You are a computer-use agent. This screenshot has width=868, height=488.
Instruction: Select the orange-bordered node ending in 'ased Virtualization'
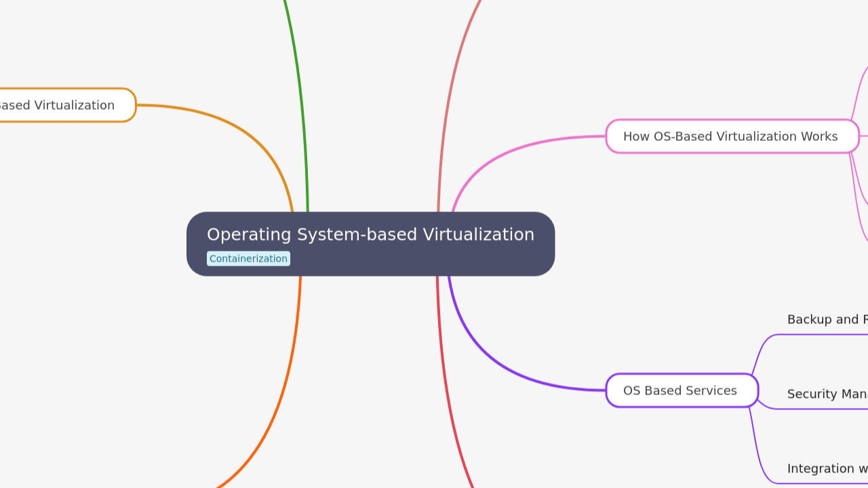click(x=67, y=105)
